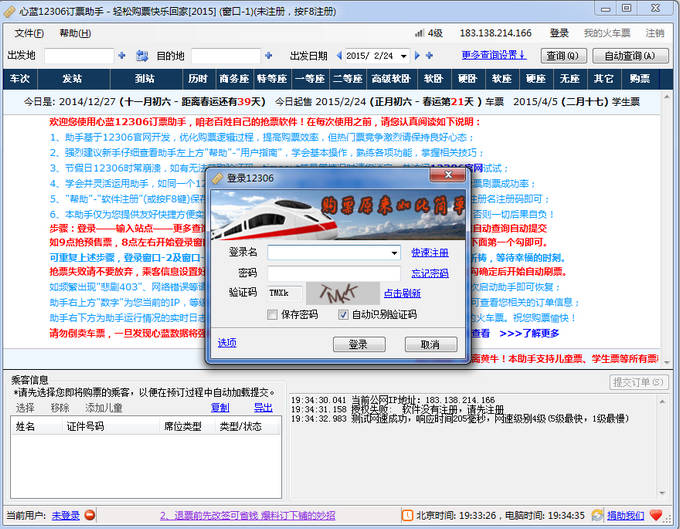The width and height of the screenshot is (680, 529).
Task: Click the clock icon beside 北京时间
Action: point(408,515)
